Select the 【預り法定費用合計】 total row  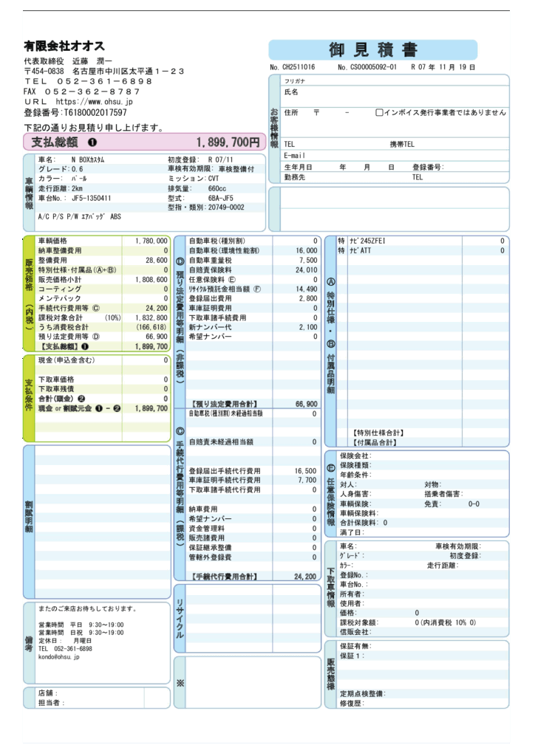[253, 404]
